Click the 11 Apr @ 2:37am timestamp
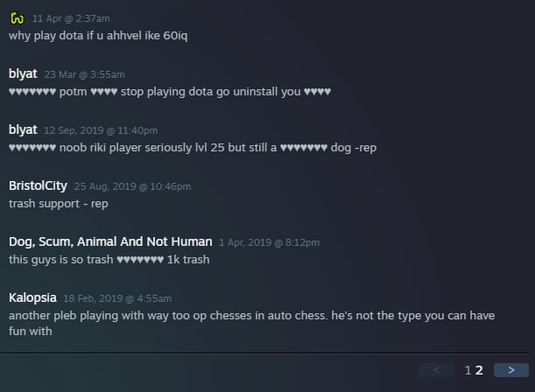 coord(71,18)
